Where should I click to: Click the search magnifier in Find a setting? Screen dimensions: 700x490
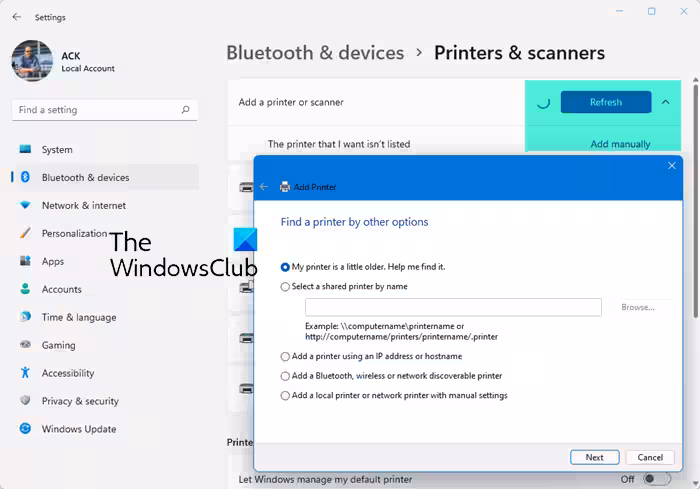[x=186, y=110]
